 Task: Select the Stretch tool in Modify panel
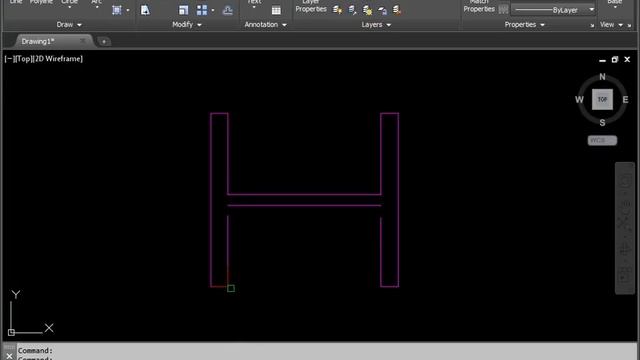coord(145,10)
